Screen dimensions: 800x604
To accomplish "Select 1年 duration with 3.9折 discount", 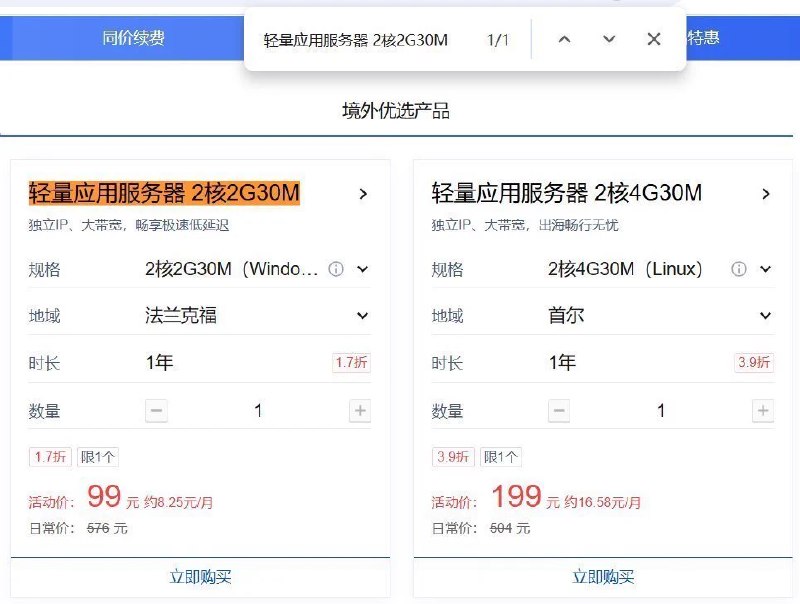I will click(661, 363).
